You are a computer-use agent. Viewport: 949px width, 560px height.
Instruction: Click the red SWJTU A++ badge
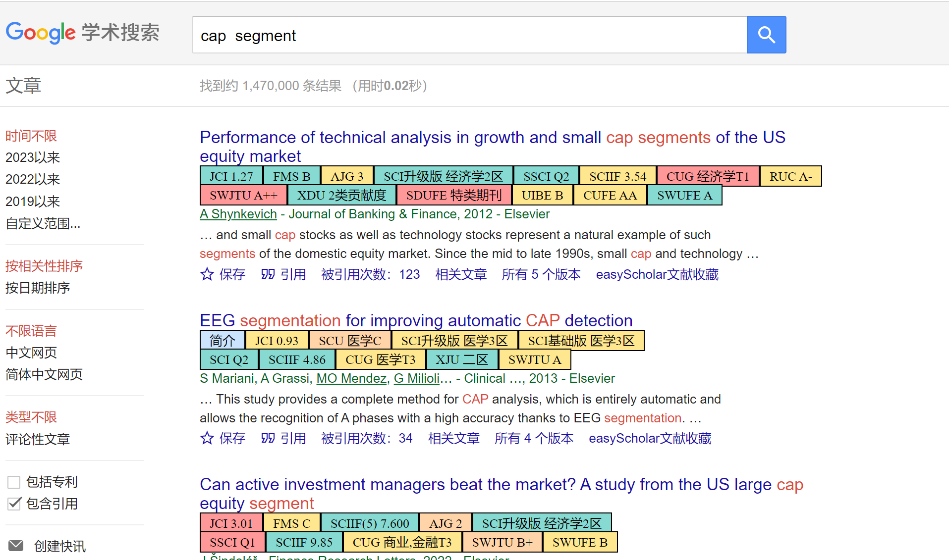coord(243,195)
